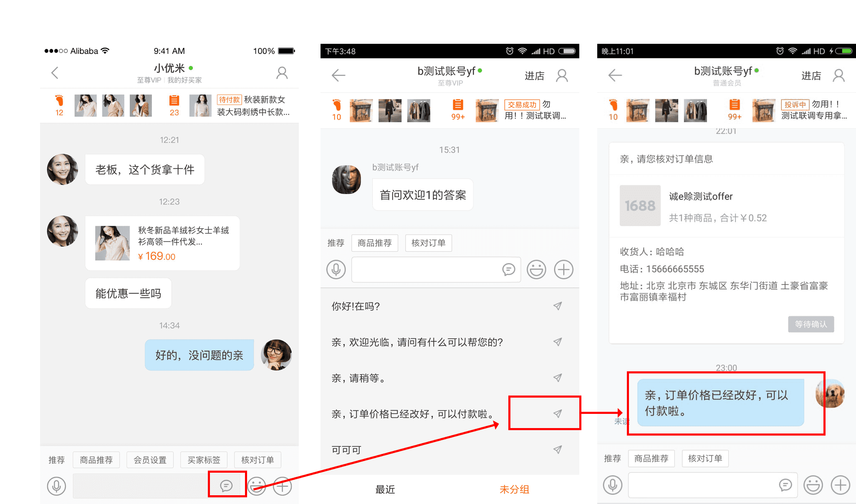Open the 秋冬新品羊绒衫 product card at ¥169.00
This screenshot has width=856, height=504.
point(162,243)
